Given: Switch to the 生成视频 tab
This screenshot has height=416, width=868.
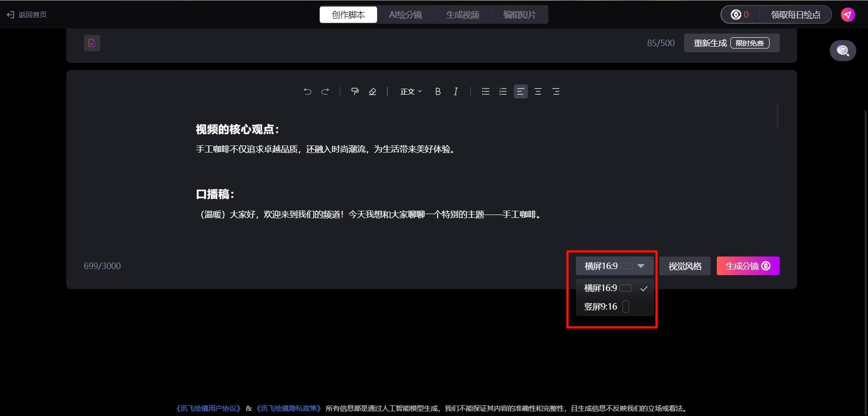Looking at the screenshot, I should pos(462,14).
